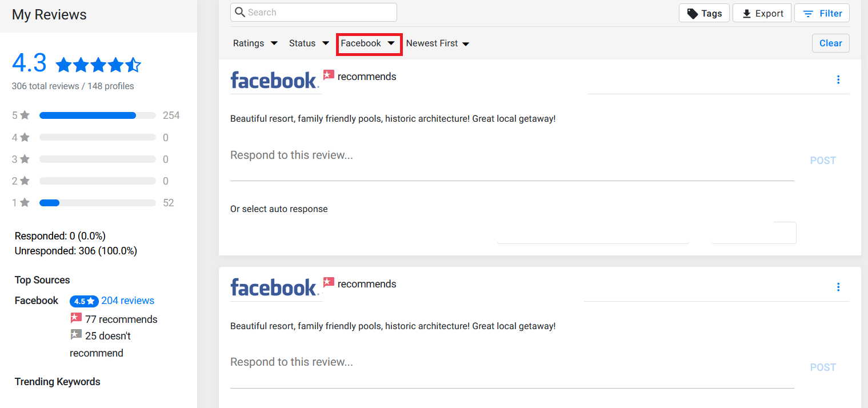Click the first review's text body

coord(393,119)
